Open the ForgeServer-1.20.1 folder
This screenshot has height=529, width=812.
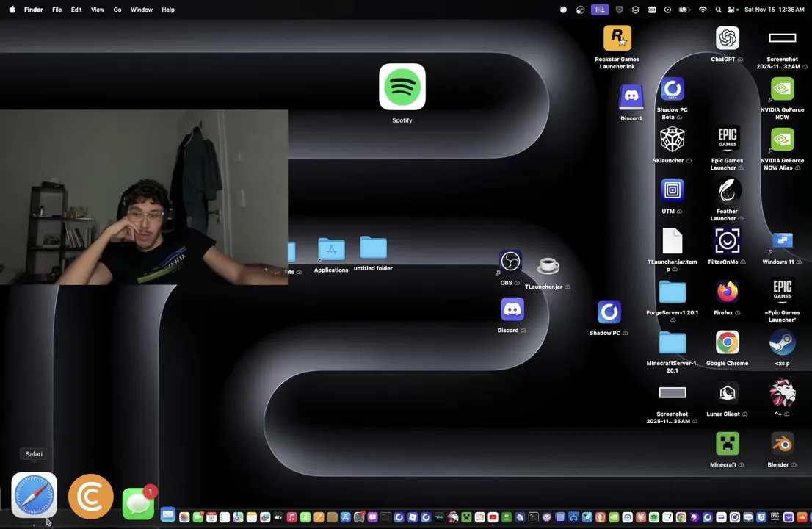(673, 292)
